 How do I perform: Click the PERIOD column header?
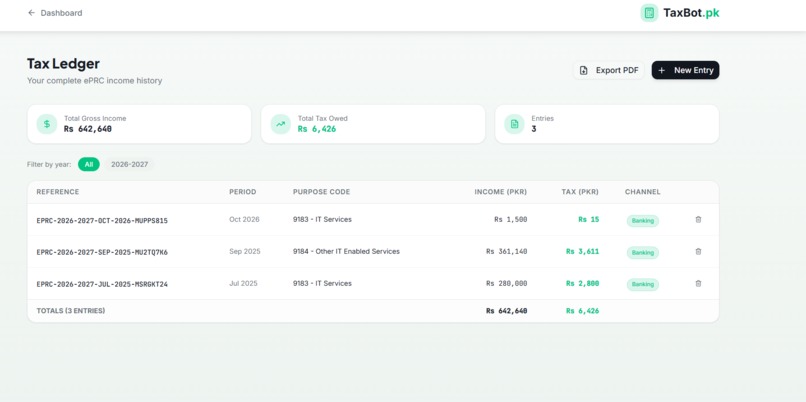point(243,192)
